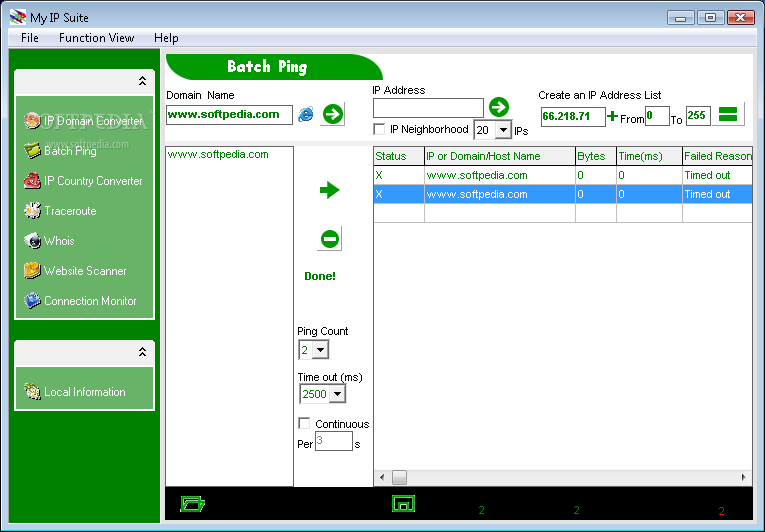Sort results by the Status column header
765x532 pixels.
399,156
